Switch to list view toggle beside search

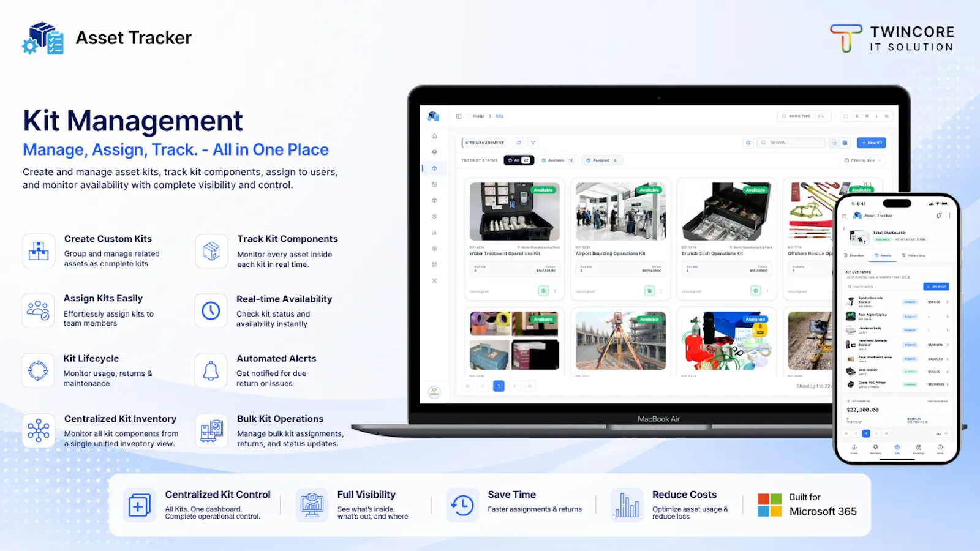coord(834,143)
